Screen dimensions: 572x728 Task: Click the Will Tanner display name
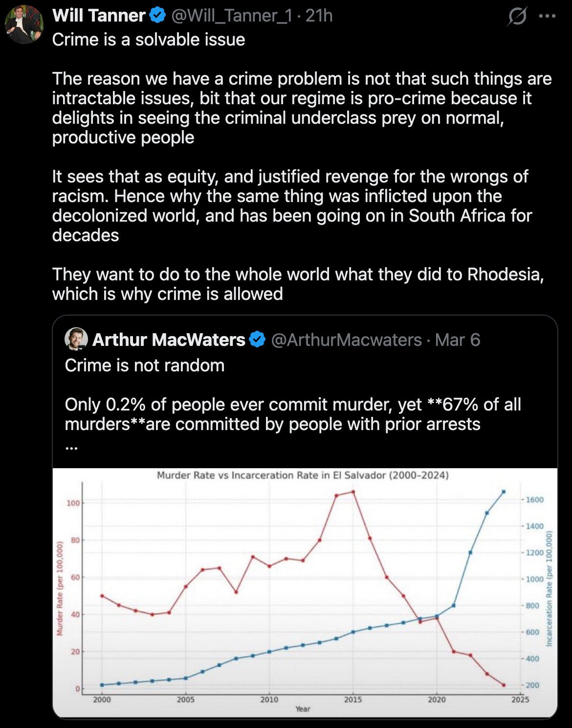pyautogui.click(x=99, y=16)
